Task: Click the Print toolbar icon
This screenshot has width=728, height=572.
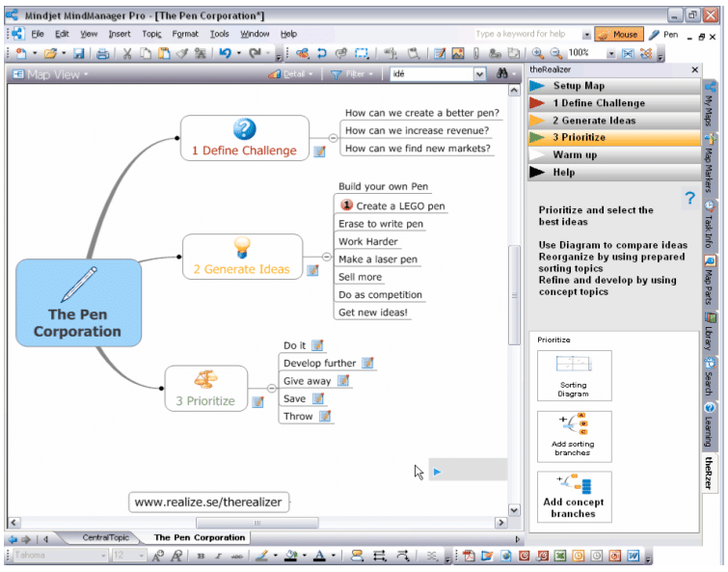Action: coord(102,53)
